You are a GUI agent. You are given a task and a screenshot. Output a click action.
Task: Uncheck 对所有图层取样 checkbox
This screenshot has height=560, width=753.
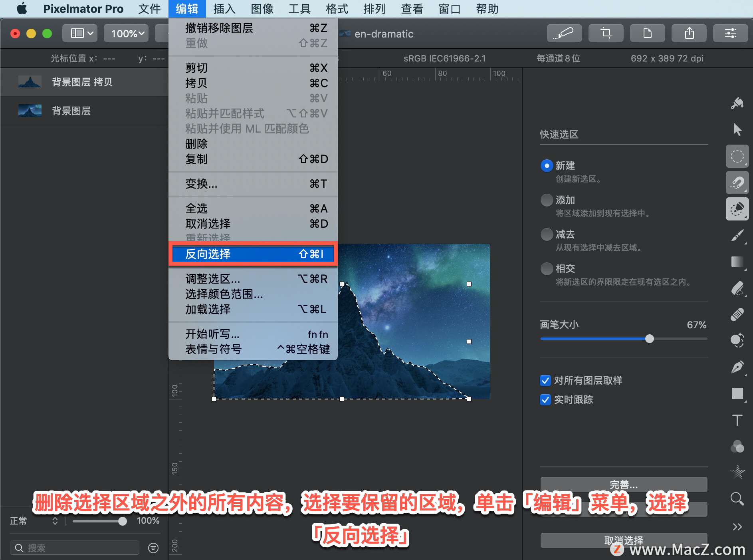(x=545, y=381)
